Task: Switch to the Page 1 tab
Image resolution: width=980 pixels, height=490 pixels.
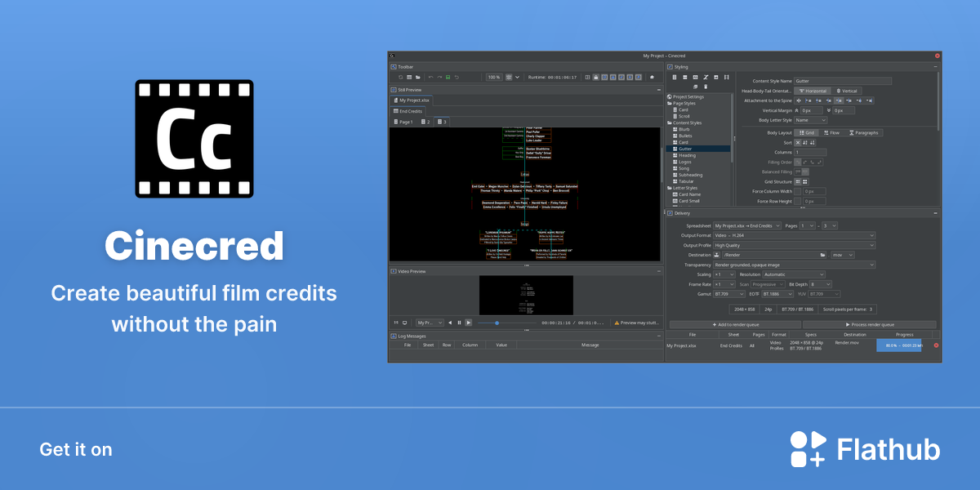Action: click(403, 122)
